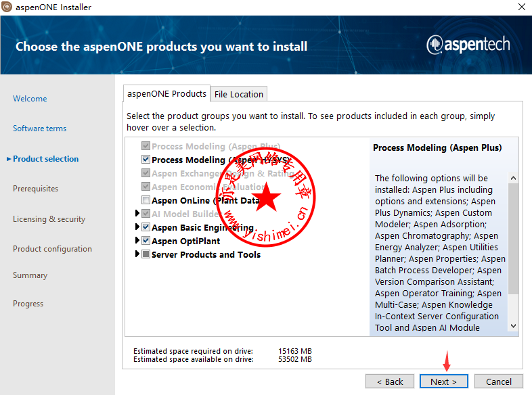Click the Process Modeling (Aspen Plus) description heading
The image size is (532, 395).
click(x=437, y=148)
